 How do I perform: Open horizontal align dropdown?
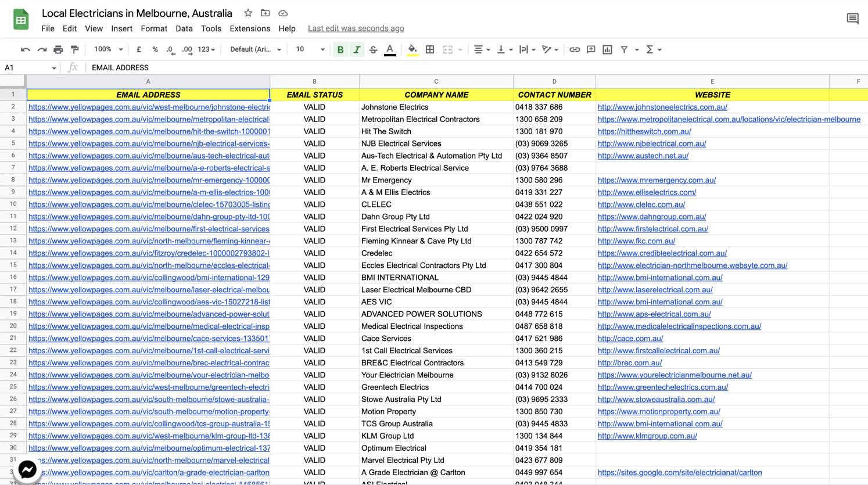click(x=482, y=50)
